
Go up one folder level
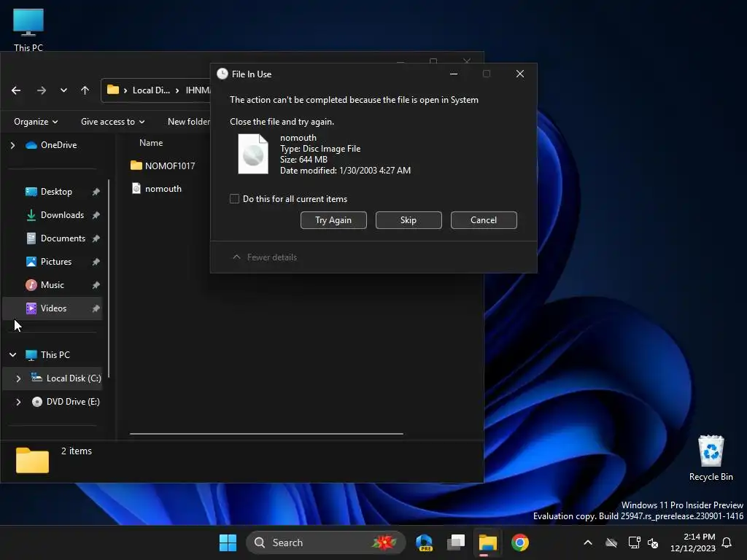pos(85,90)
